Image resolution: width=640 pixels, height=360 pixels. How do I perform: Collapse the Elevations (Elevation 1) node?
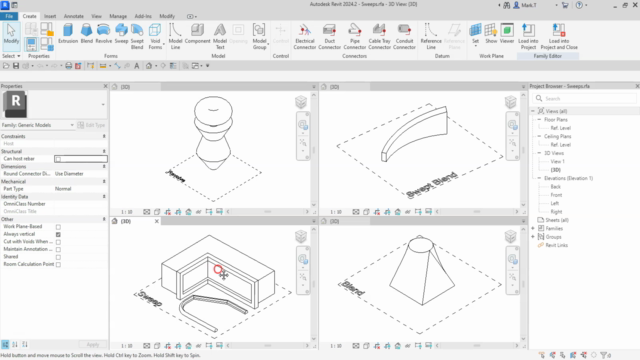pos(539,178)
